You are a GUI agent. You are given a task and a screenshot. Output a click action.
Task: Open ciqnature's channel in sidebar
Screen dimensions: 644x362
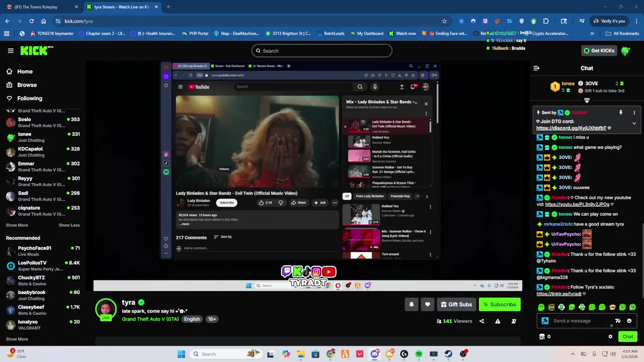43,211
